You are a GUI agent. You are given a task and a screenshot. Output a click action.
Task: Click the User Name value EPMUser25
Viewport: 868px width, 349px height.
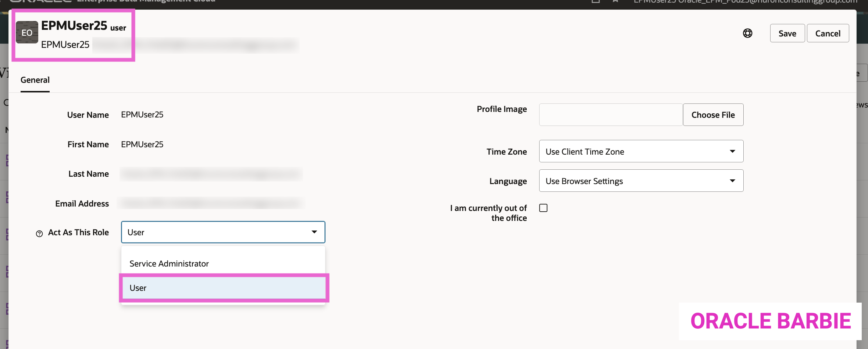(142, 115)
